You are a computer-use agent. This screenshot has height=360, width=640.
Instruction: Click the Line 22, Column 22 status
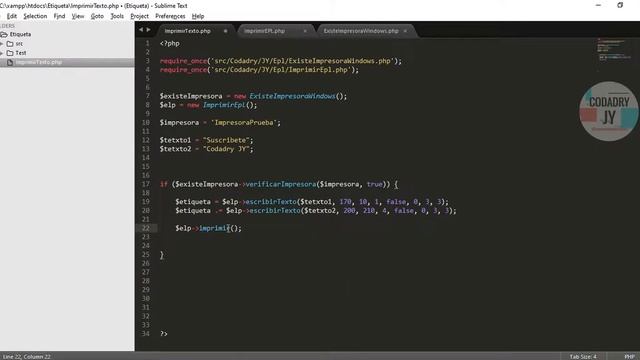27,357
